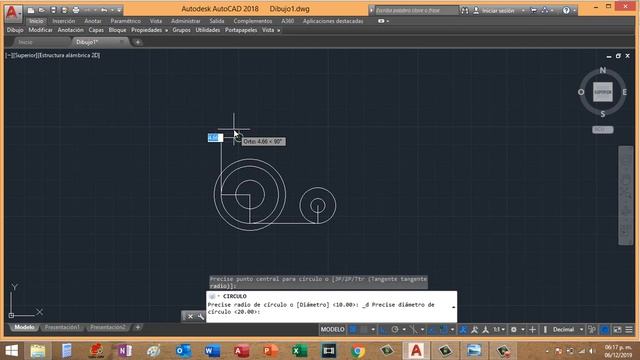This screenshot has height=360, width=640.
Task: Switch to the Paramétrico ribbon tab
Action: click(x=125, y=21)
